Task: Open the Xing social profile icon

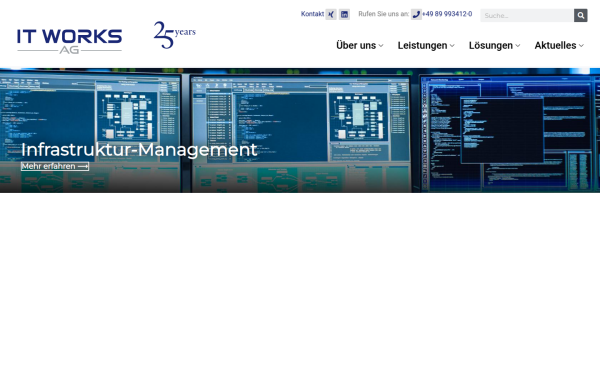Action: [x=331, y=15]
